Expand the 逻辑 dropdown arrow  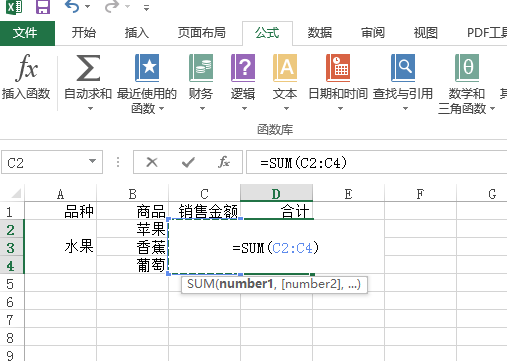pyautogui.click(x=244, y=109)
